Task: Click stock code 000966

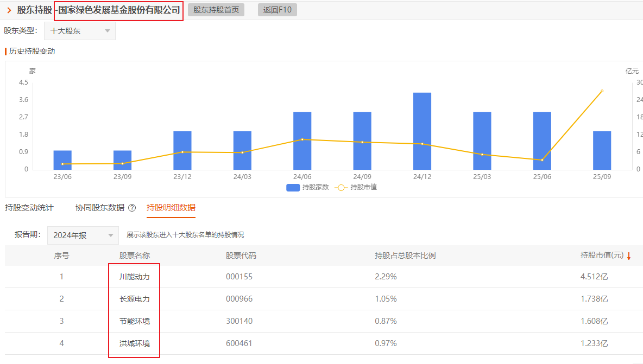Action: pos(239,299)
